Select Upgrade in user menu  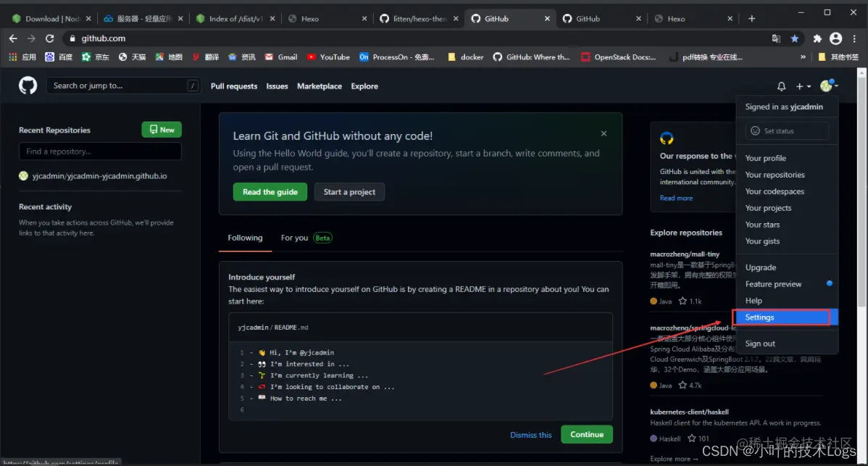point(787,267)
